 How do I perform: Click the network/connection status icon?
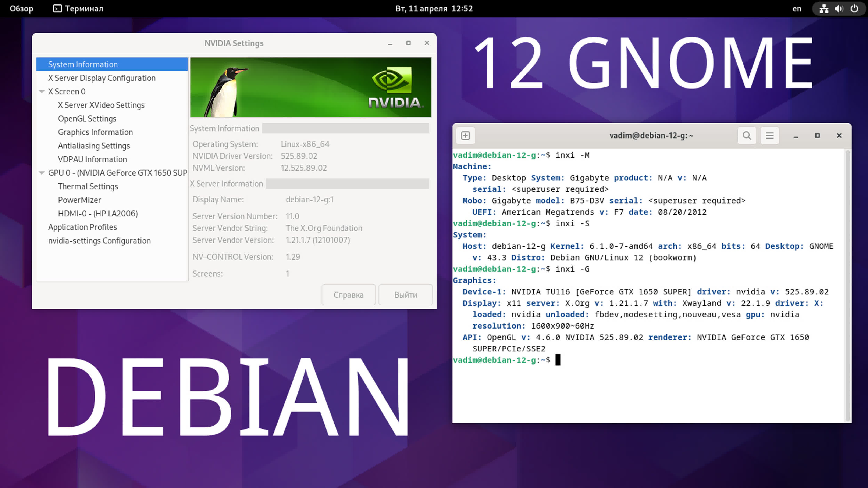823,8
